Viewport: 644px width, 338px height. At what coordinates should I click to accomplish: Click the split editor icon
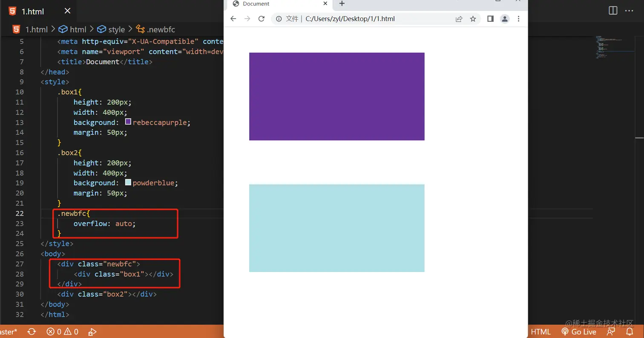point(613,11)
